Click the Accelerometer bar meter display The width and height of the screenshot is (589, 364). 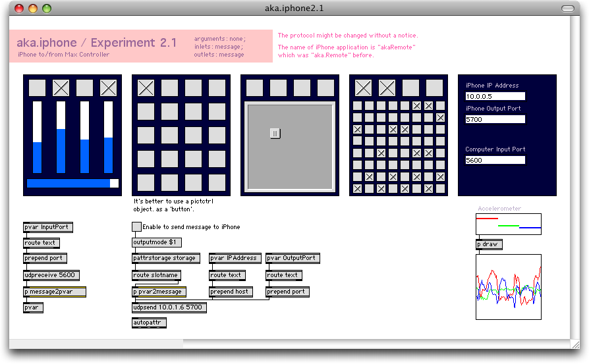pyautogui.click(x=509, y=224)
